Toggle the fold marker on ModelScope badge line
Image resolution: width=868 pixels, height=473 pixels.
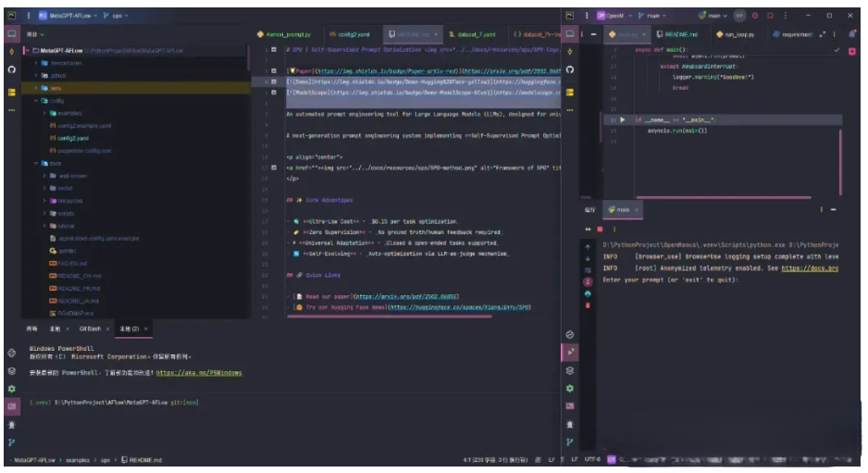pos(274,93)
